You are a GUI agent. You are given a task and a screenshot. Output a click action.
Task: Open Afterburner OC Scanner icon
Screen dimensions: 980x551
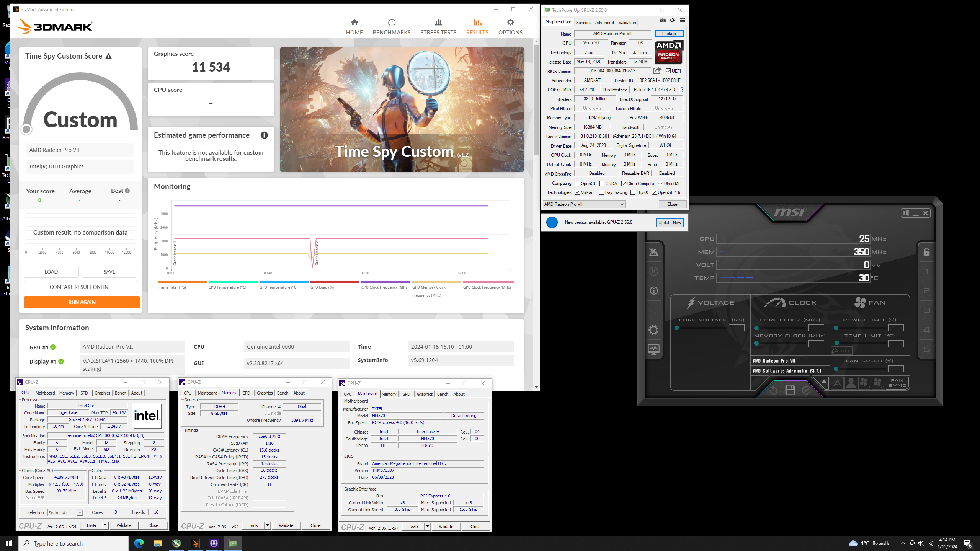[x=653, y=252]
